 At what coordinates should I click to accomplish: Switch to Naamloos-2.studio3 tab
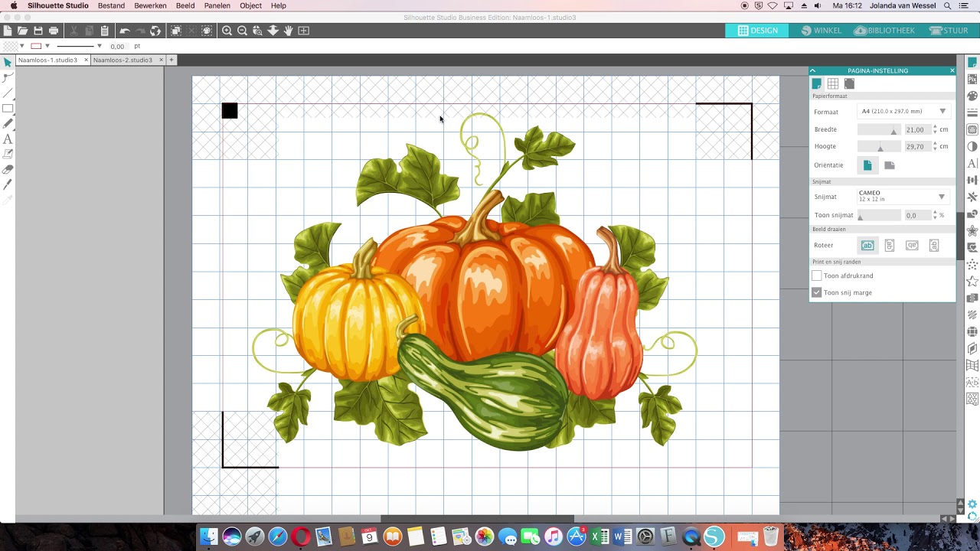pyautogui.click(x=122, y=60)
